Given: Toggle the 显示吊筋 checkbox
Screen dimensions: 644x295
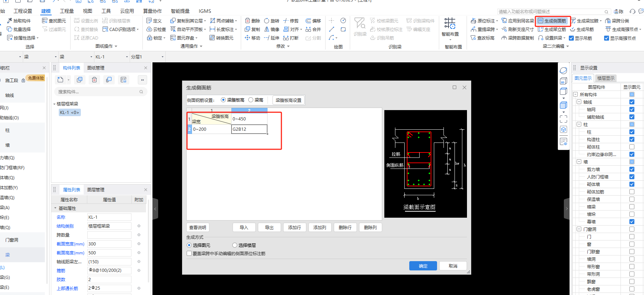Looking at the screenshot, I should [571, 38].
